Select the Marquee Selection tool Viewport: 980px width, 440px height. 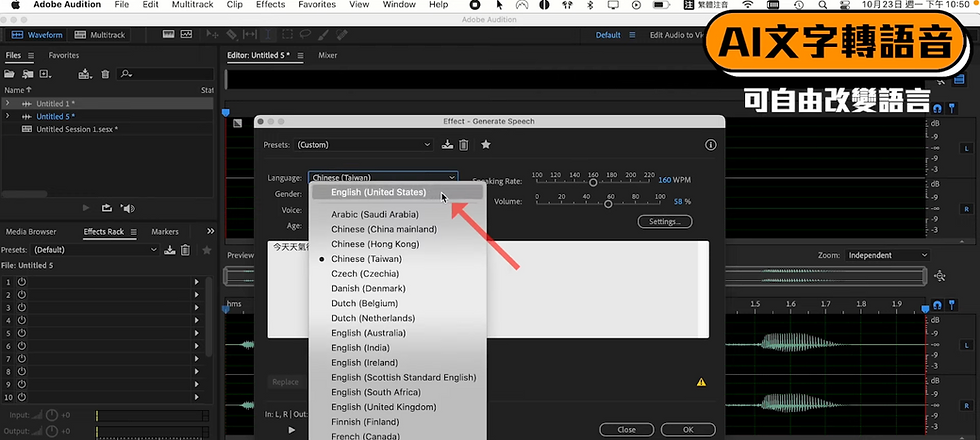point(287,34)
